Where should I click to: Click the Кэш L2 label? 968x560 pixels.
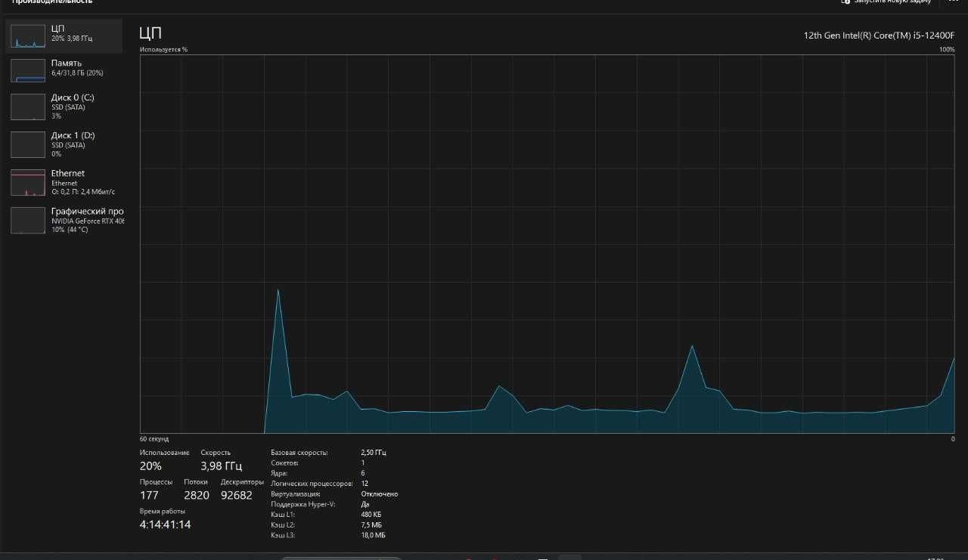click(283, 524)
